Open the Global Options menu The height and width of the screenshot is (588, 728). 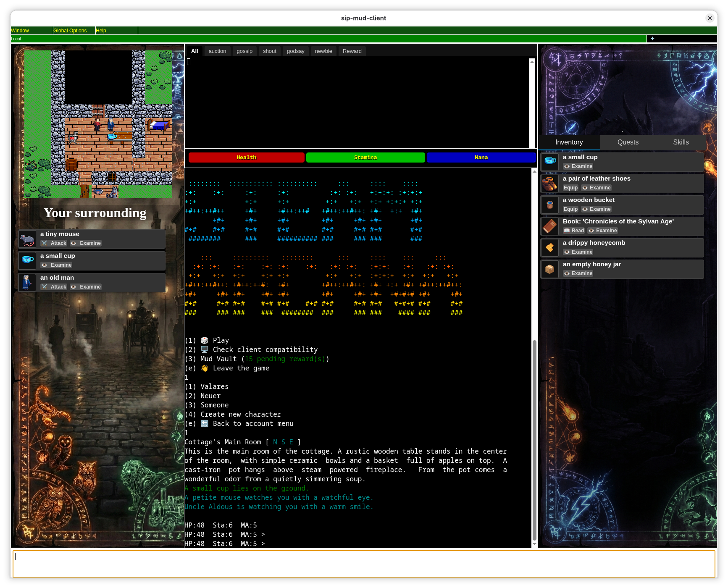pyautogui.click(x=70, y=31)
